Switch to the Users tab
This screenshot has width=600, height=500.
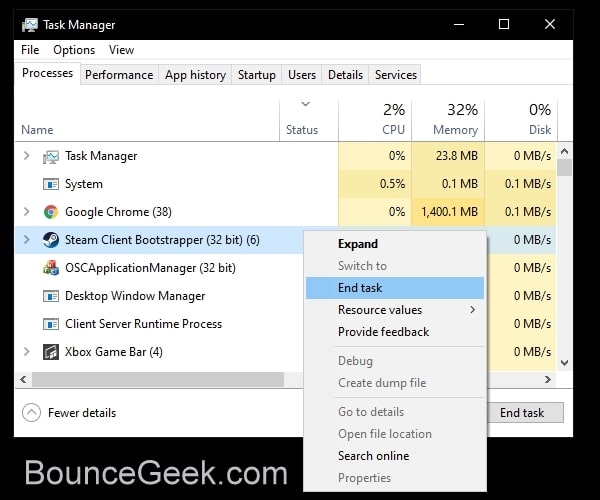point(302,75)
